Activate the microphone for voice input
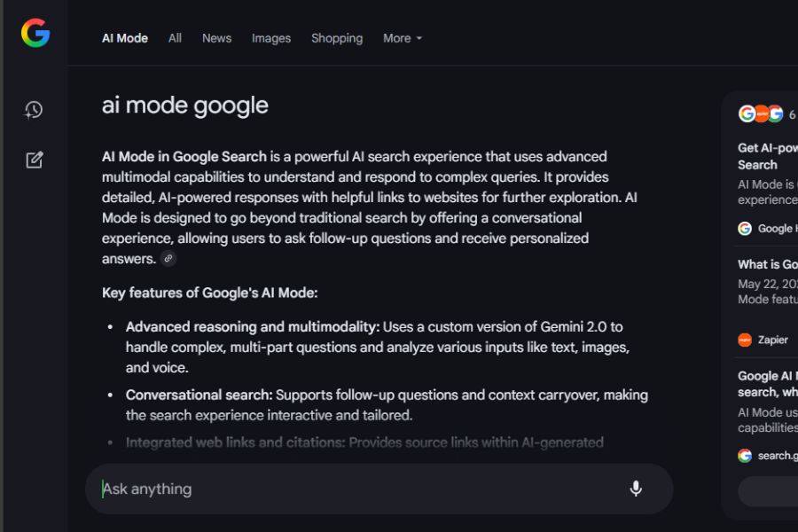This screenshot has width=798, height=532. 636,489
